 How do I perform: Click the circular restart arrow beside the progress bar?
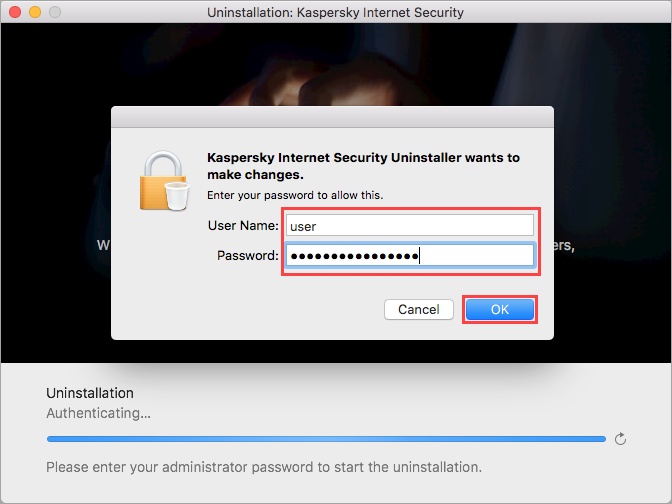[x=620, y=439]
